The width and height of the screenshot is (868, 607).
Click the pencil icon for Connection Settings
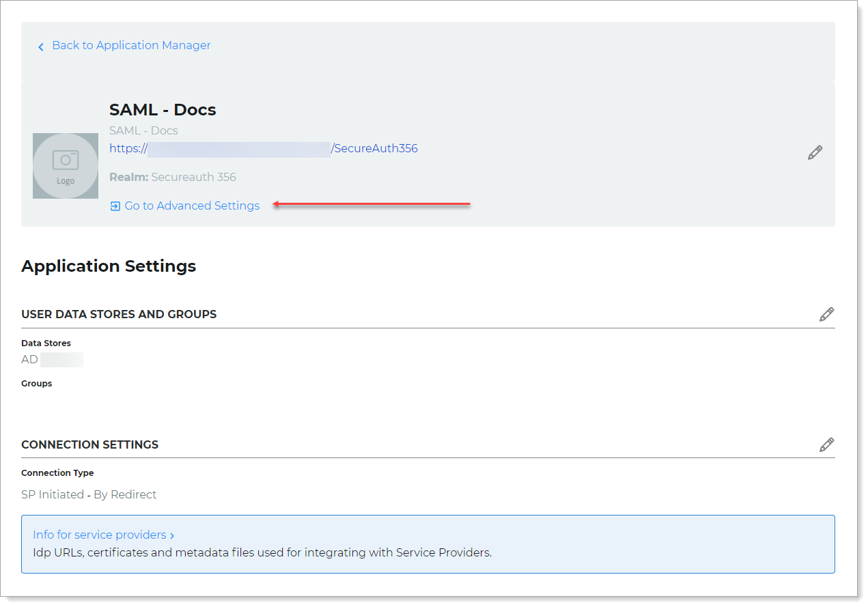(x=826, y=444)
